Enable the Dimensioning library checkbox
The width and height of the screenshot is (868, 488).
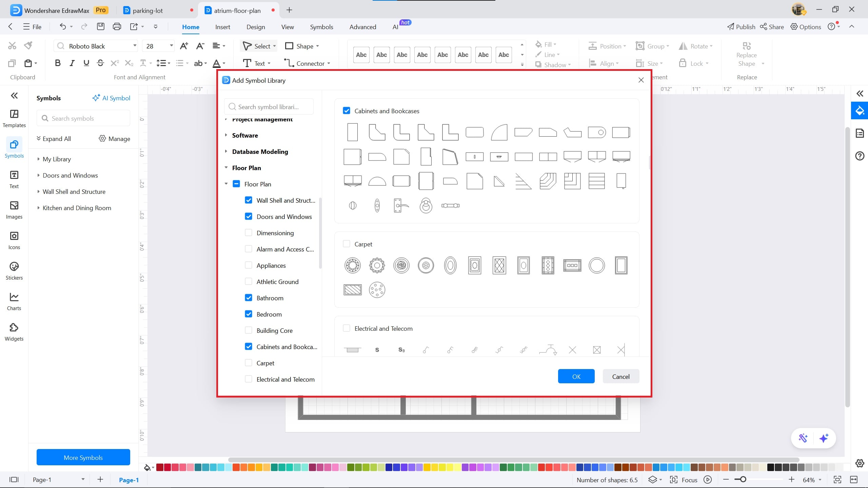click(x=249, y=233)
